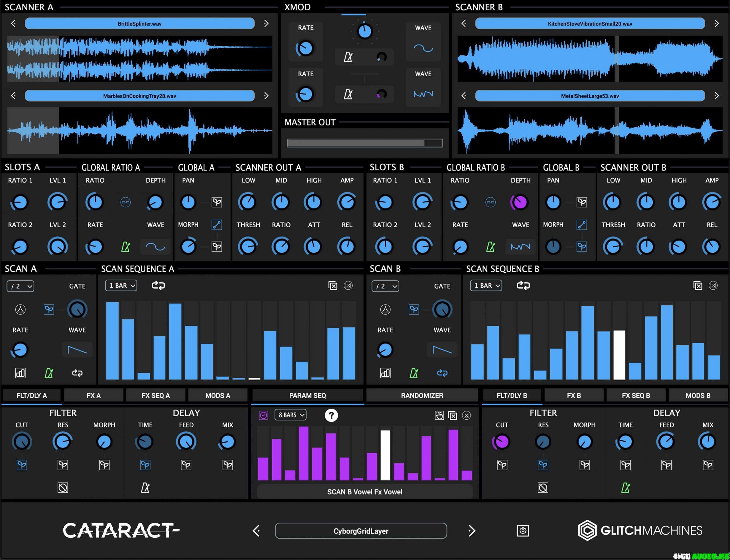Toggle the Param Seq enable checkmark

263,415
